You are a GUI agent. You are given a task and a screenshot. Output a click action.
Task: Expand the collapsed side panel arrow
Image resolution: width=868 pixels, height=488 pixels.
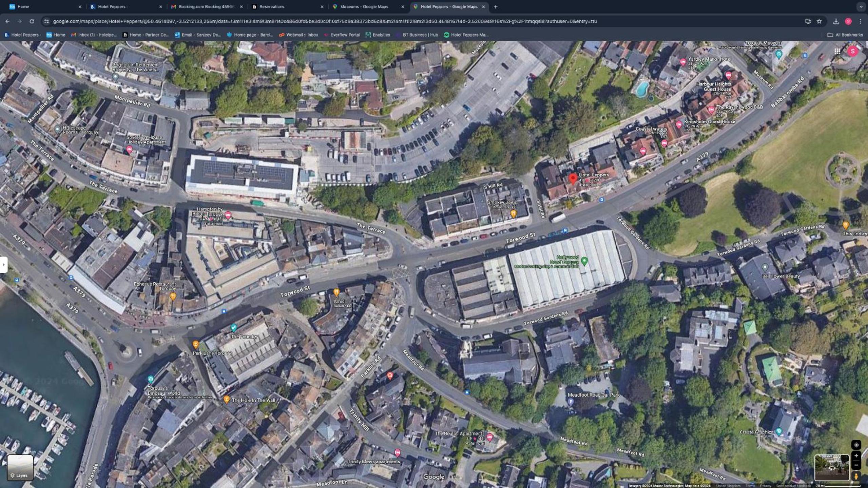[3, 264]
